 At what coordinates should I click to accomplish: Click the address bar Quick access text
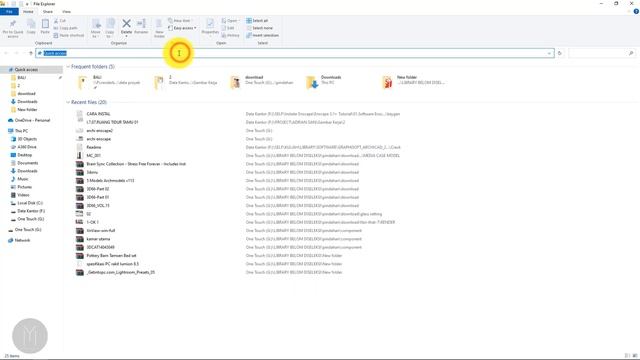click(55, 53)
